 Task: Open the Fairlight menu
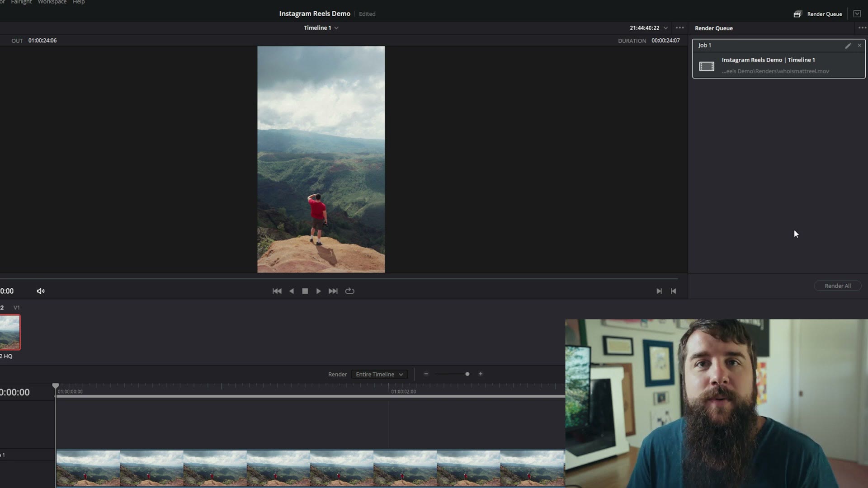[21, 2]
